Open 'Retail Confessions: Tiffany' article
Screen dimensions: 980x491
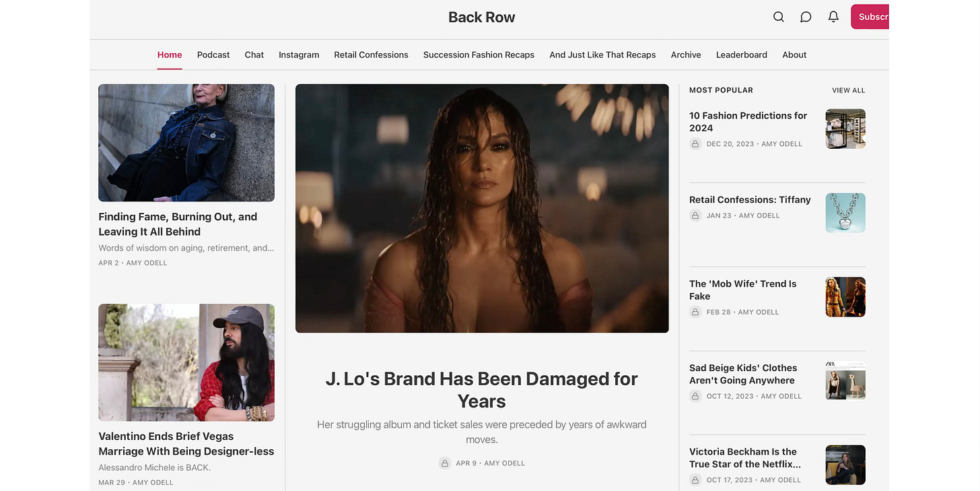tap(750, 199)
